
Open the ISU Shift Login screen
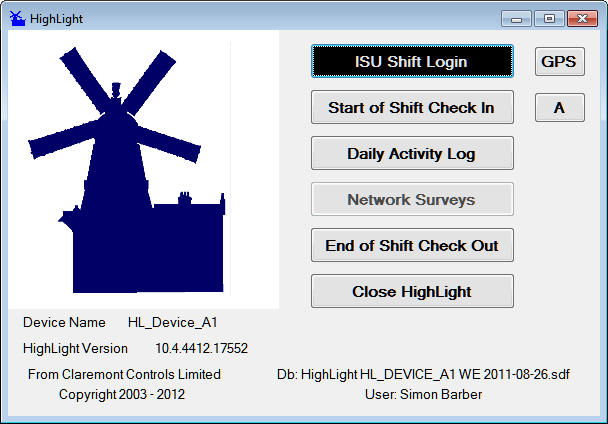point(412,61)
